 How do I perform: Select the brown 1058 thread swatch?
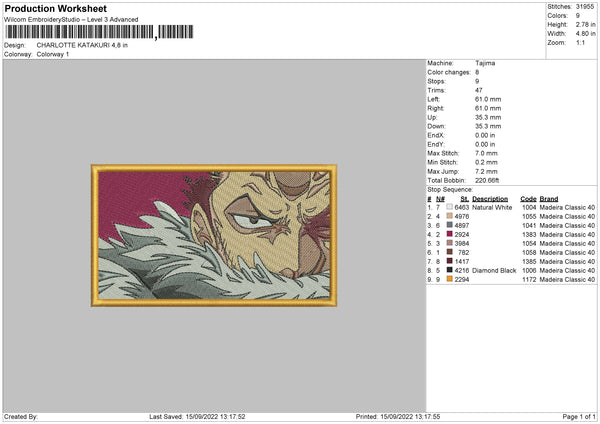pos(449,252)
